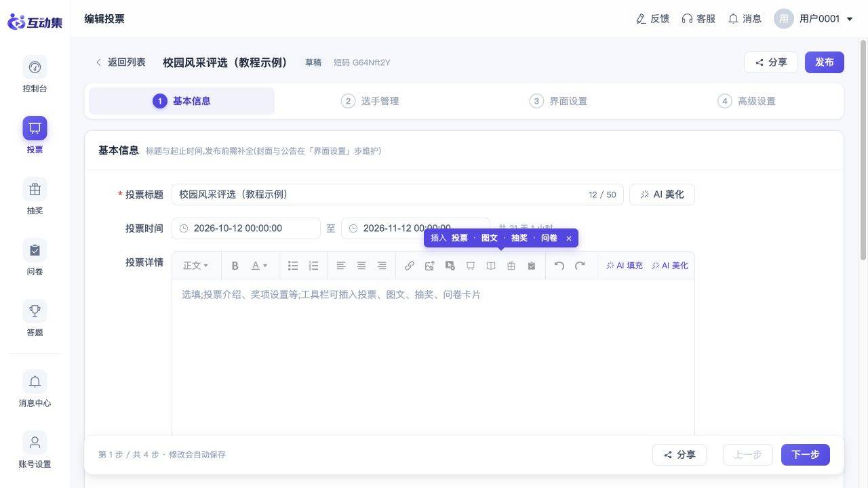868x488 pixels.
Task: Insert a video using the video icon
Action: 450,266
